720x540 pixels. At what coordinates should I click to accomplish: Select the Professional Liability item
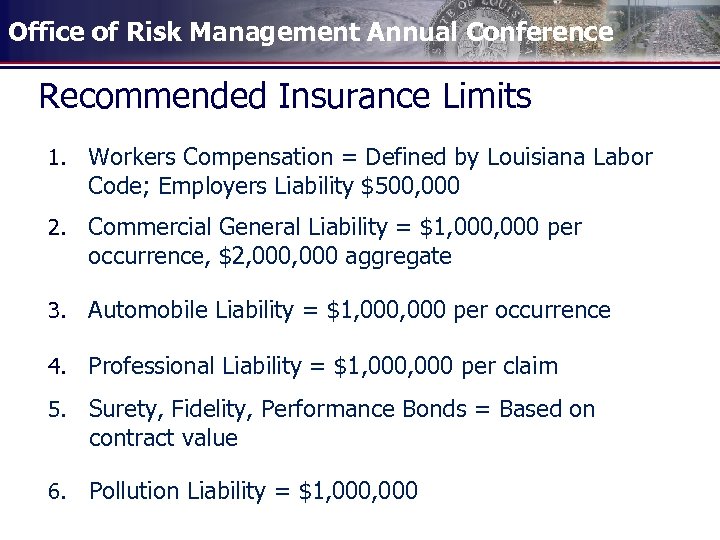[323, 366]
